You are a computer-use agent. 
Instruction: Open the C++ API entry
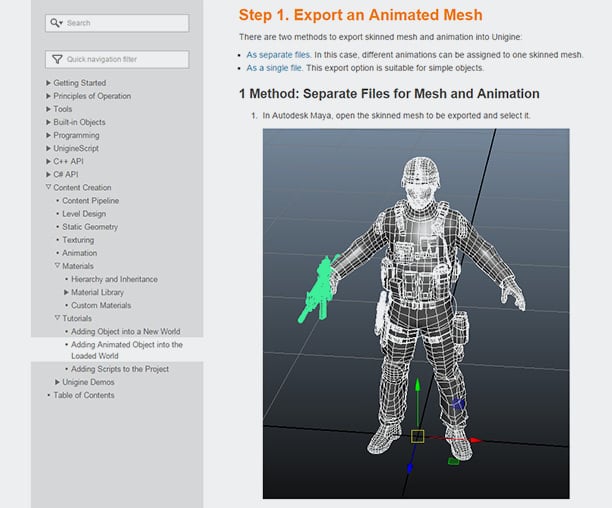pyautogui.click(x=68, y=161)
